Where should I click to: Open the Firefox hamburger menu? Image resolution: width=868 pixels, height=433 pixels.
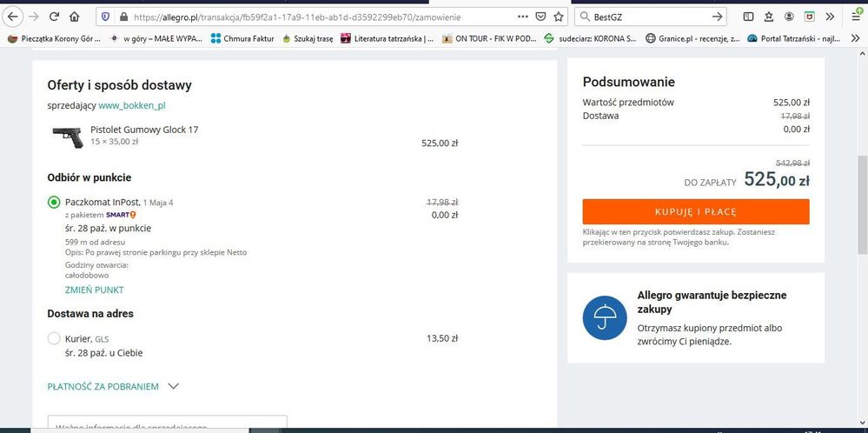click(857, 17)
